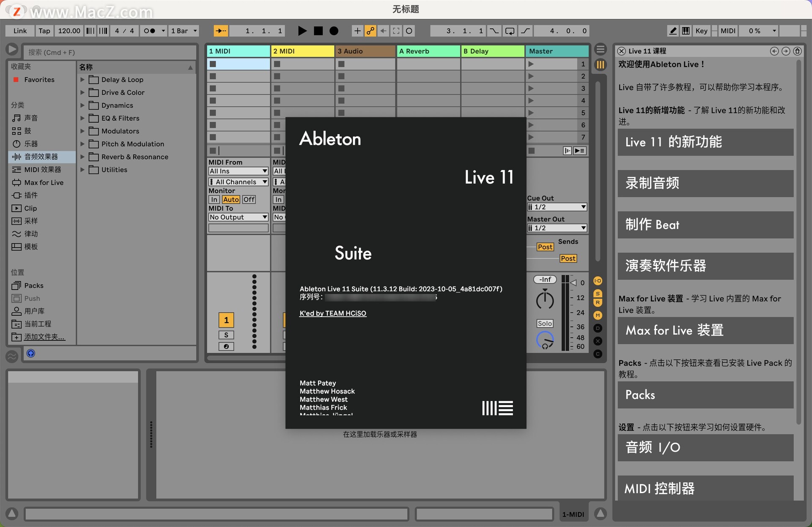
Task: Click the Link button
Action: point(20,31)
